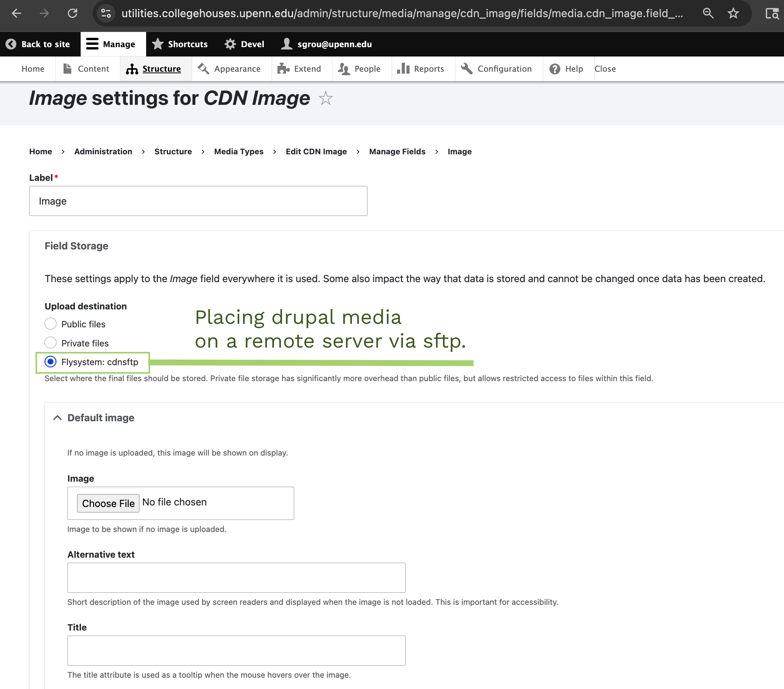
Task: Click the browser back arrow
Action: click(16, 13)
